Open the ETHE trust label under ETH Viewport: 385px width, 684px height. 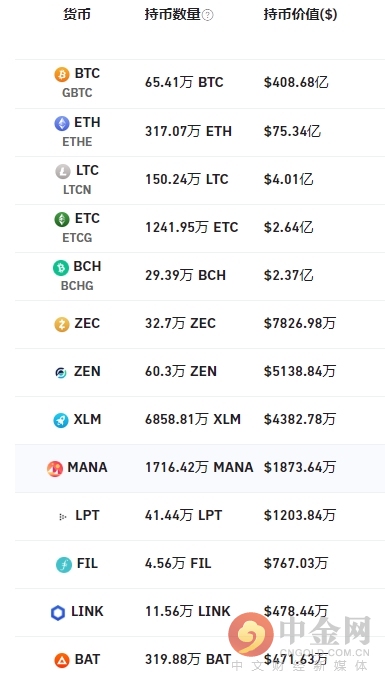point(77,142)
